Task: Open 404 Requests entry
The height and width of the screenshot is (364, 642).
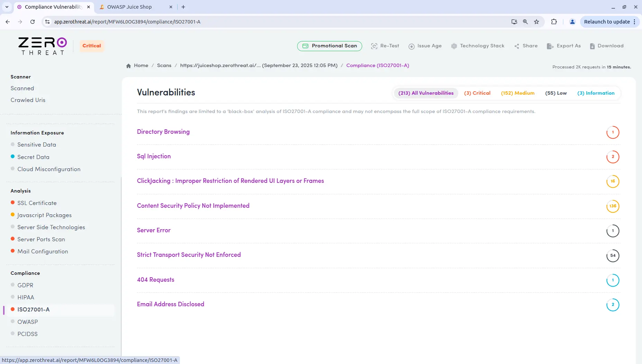Action: tap(156, 280)
